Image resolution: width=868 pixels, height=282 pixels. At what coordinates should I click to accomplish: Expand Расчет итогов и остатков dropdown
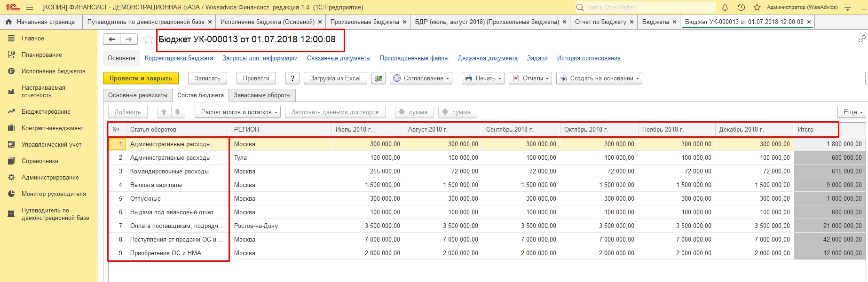click(238, 112)
